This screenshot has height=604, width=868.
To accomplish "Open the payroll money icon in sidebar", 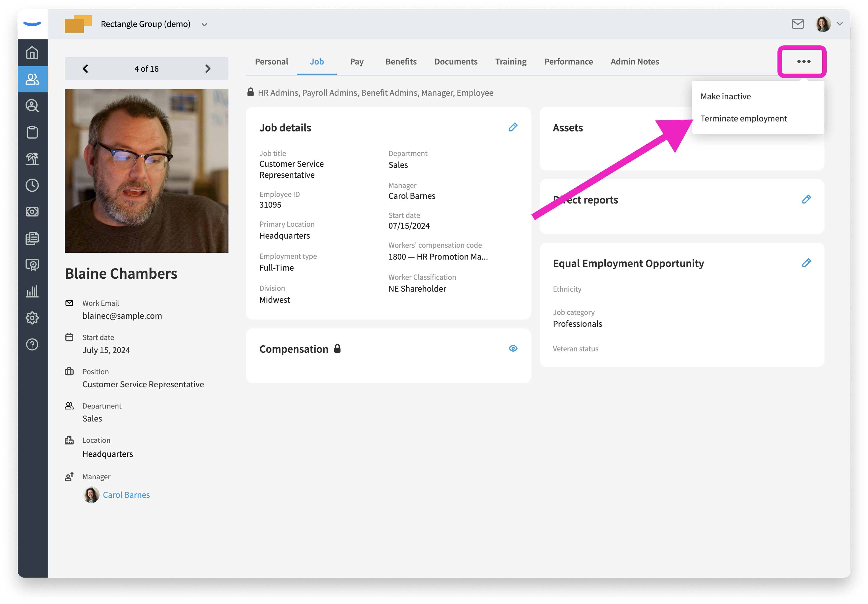I will [x=32, y=212].
